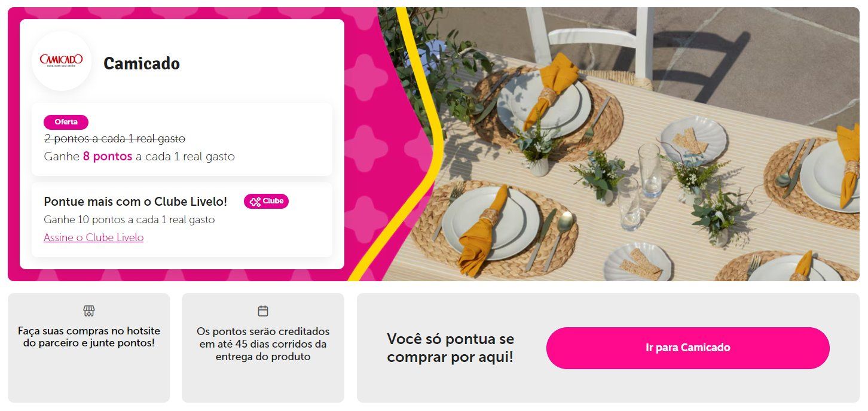868x411 pixels.
Task: Click the pink Oferta tag
Action: pos(66,122)
